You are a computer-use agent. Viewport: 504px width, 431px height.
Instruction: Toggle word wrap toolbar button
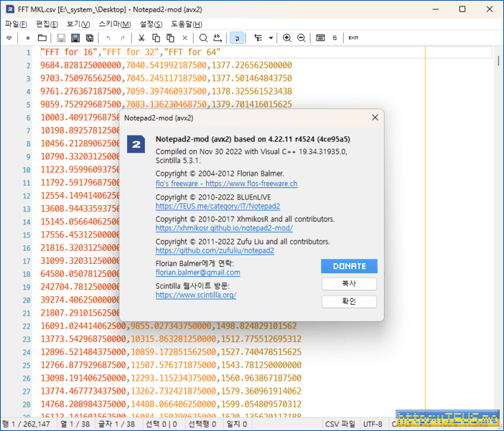[x=237, y=38]
